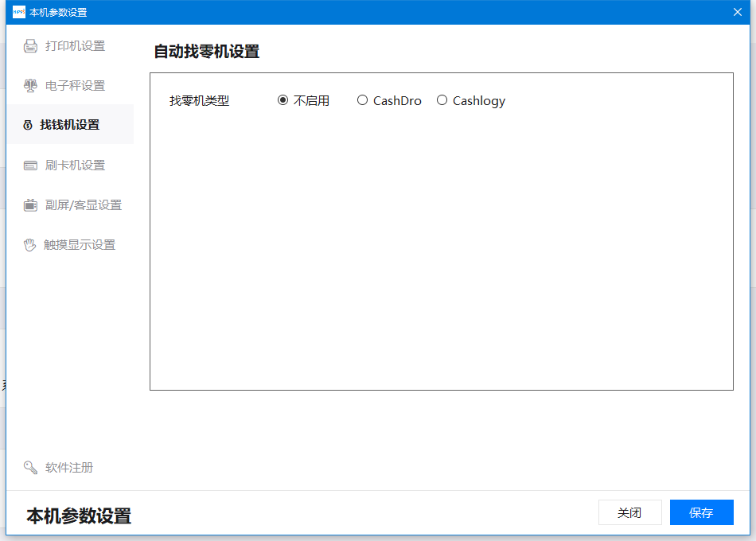Close the 本机参数设置 dialog window
756x541 pixels.
(737, 12)
